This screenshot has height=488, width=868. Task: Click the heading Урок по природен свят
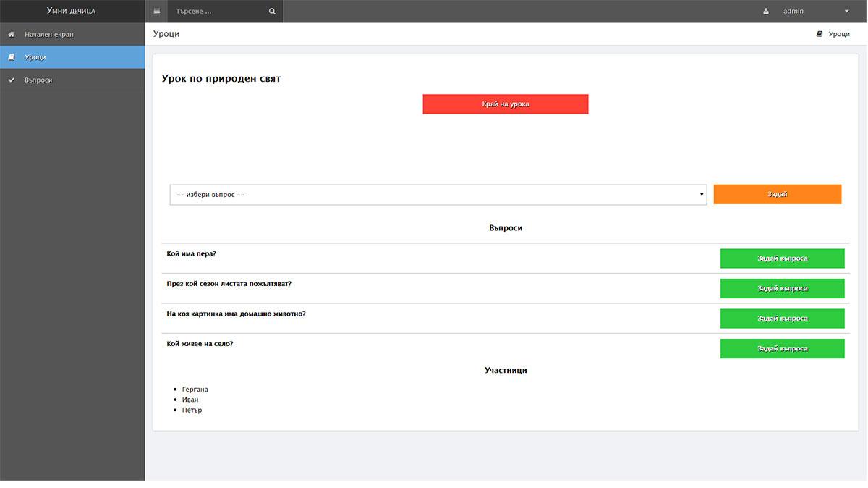pos(221,79)
